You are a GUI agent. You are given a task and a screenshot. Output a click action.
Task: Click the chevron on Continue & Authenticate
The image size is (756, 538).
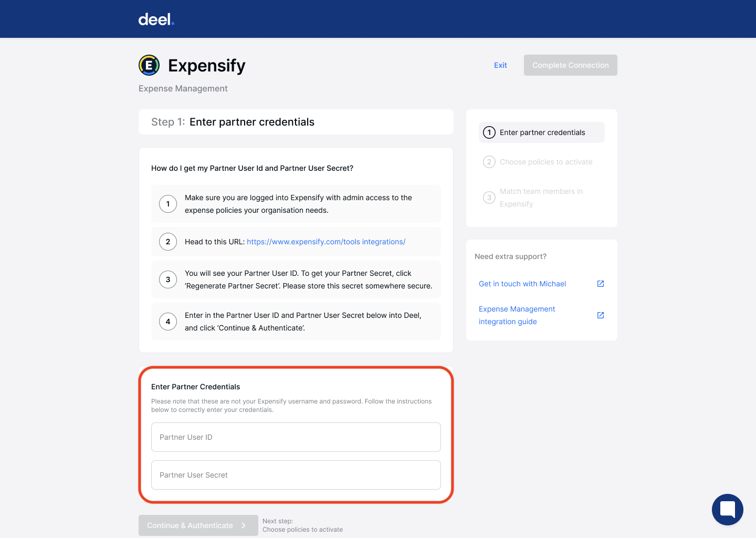[x=244, y=525]
